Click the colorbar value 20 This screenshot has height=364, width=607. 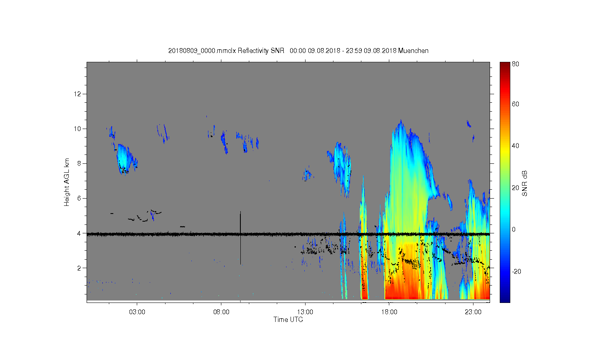pyautogui.click(x=516, y=188)
